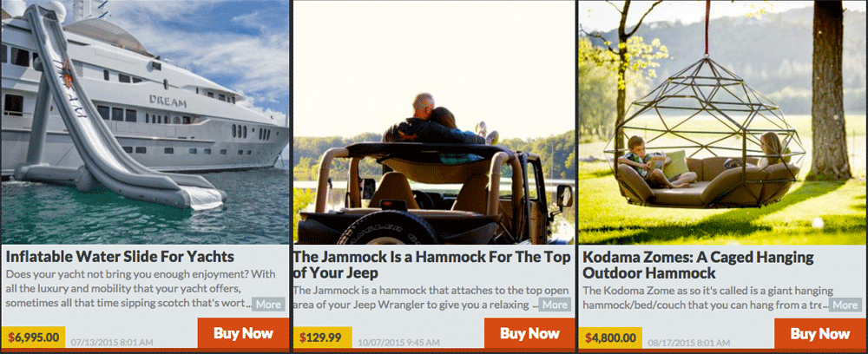Buy Now the $6,995.00 water slide
The height and width of the screenshot is (354, 868).
pyautogui.click(x=243, y=333)
